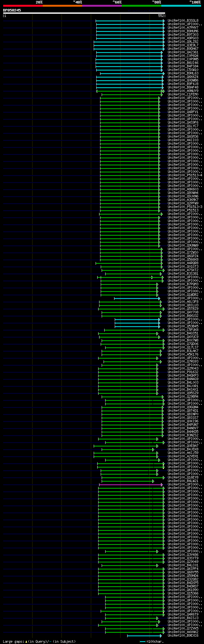This screenshot has height=644, width=204.
Task: Select the UniRef100_Q1LYC7 label
Action: pyautogui.click(x=183, y=126)
